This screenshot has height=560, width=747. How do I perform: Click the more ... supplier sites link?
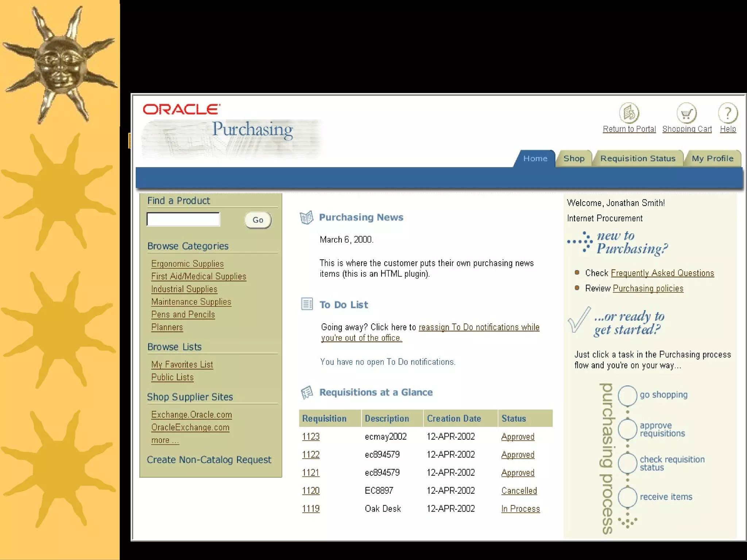click(165, 440)
